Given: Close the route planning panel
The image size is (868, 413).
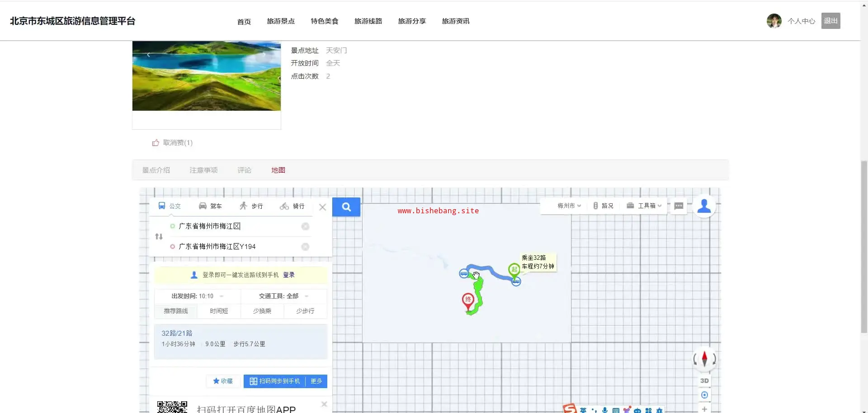Looking at the screenshot, I should 322,207.
